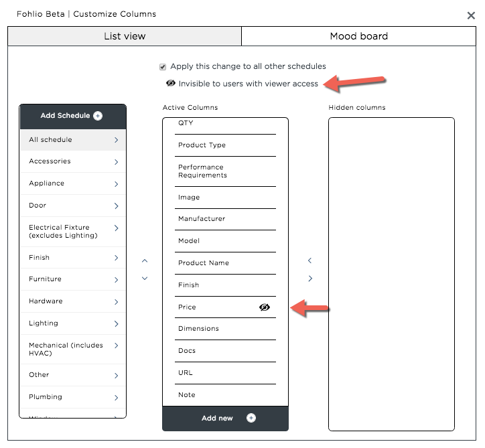Choose the Hardware schedule entry
The image size is (485, 448).
pos(73,301)
